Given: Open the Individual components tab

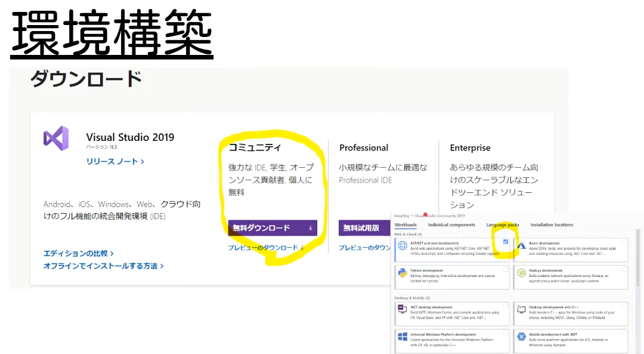Looking at the screenshot, I should tap(451, 225).
